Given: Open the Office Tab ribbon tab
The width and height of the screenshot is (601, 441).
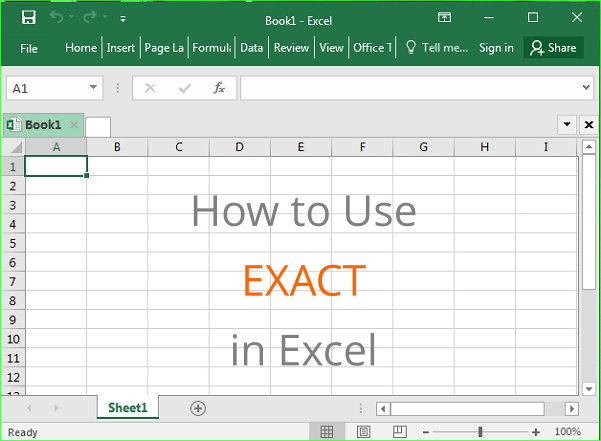Looking at the screenshot, I should 373,48.
